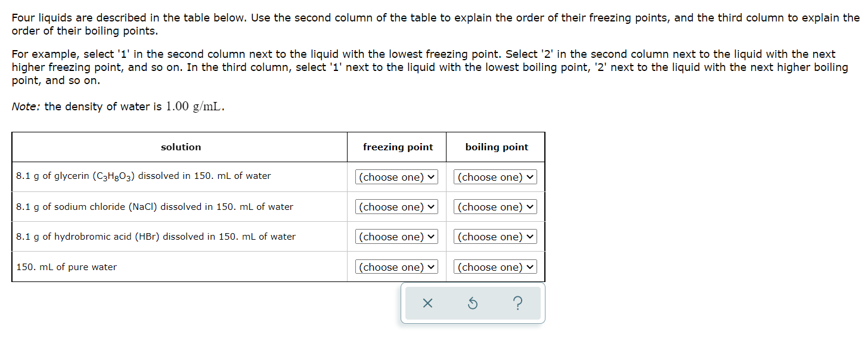Screen dimensions: 868x353
Task: Open hydrobromic acid boiling point dropdown
Action: click(496, 237)
